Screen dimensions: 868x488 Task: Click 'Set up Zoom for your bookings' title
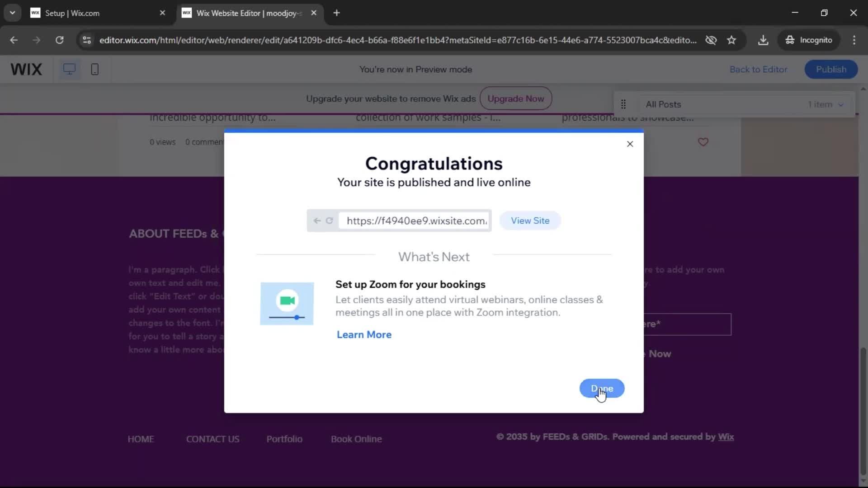[x=410, y=284]
